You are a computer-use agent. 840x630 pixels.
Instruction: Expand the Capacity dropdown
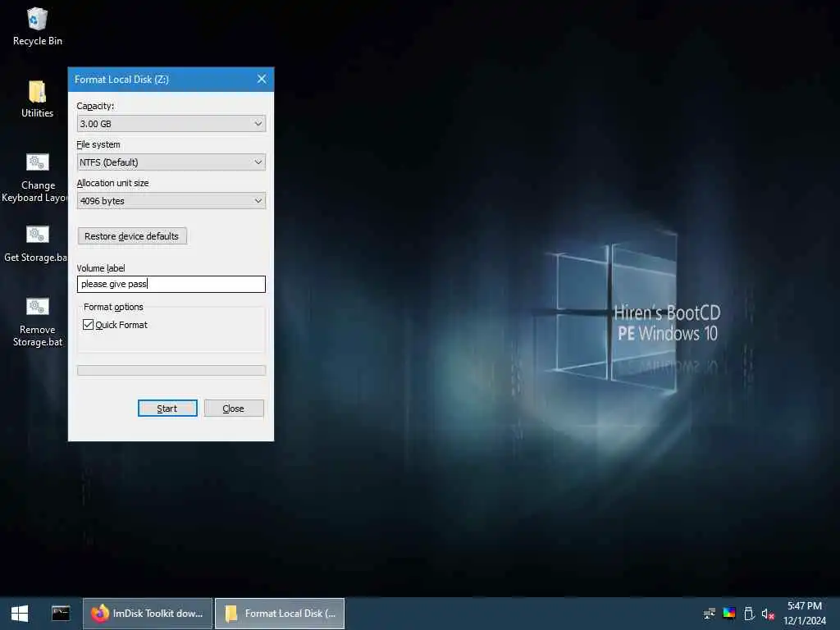point(171,124)
